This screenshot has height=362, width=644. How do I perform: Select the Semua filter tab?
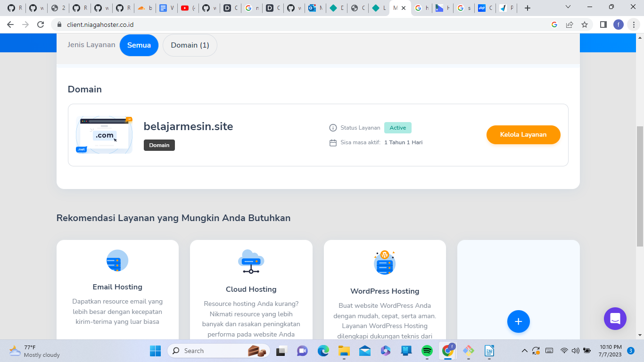[139, 45]
